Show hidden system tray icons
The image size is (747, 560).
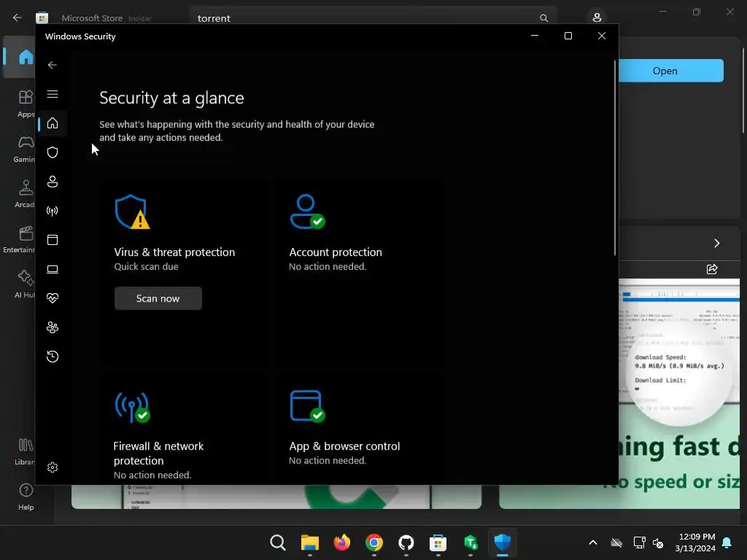coord(593,542)
